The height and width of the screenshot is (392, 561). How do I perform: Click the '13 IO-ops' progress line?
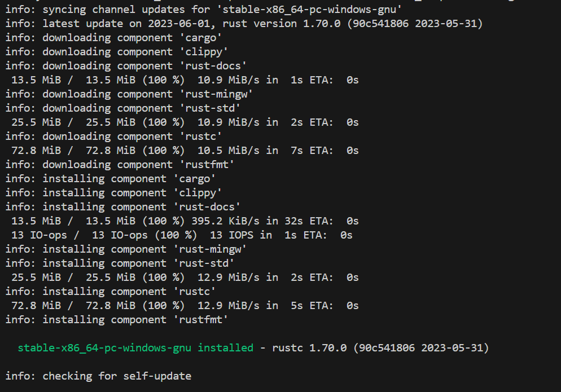pos(182,235)
